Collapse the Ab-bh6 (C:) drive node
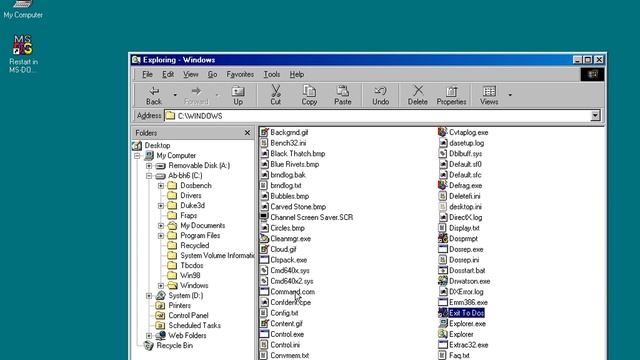640x360 pixels. pos(149,176)
